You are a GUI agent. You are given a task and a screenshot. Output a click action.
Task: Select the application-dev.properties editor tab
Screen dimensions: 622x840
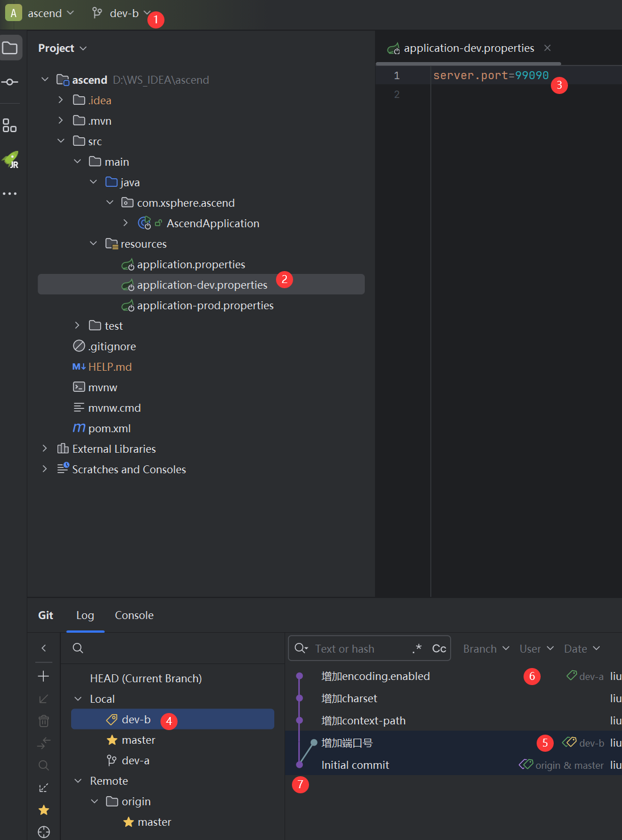tap(468, 48)
